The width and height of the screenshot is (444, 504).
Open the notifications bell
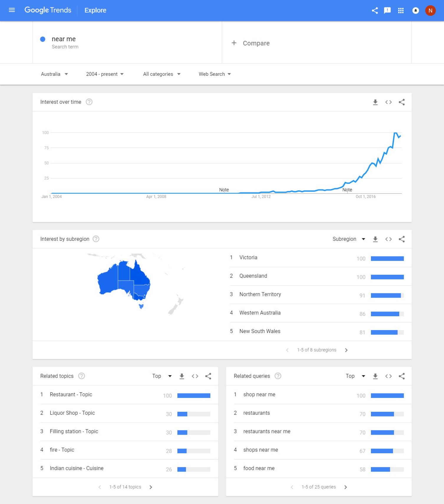coord(415,11)
